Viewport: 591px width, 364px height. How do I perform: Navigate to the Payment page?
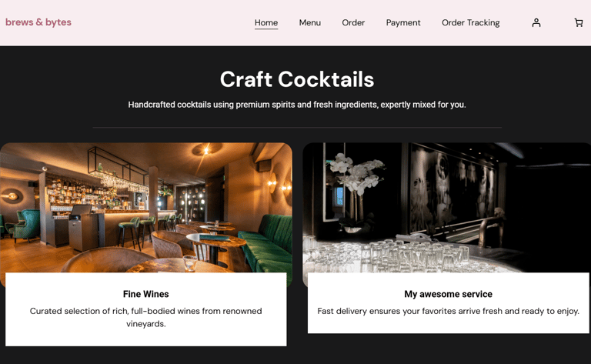click(403, 22)
